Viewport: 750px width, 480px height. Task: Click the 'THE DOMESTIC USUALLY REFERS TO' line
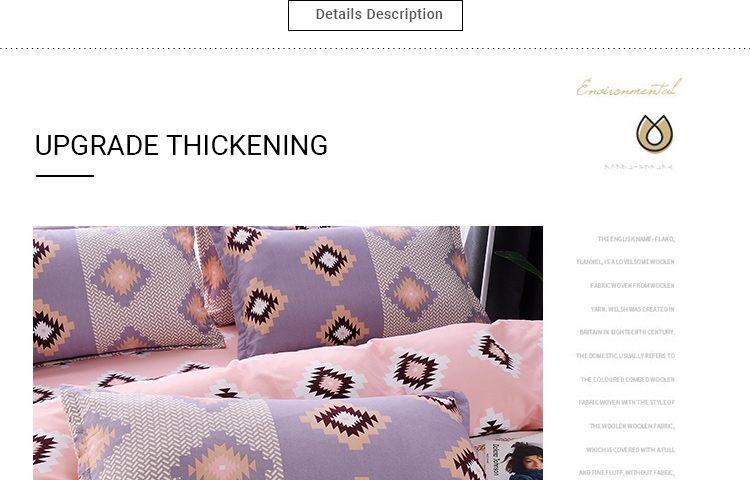(x=625, y=356)
